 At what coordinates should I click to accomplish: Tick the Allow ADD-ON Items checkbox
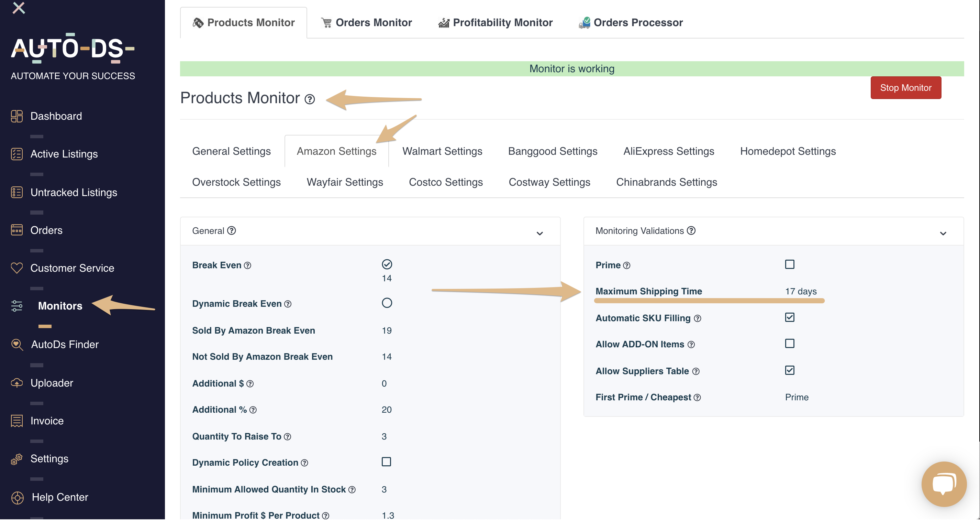click(x=789, y=343)
